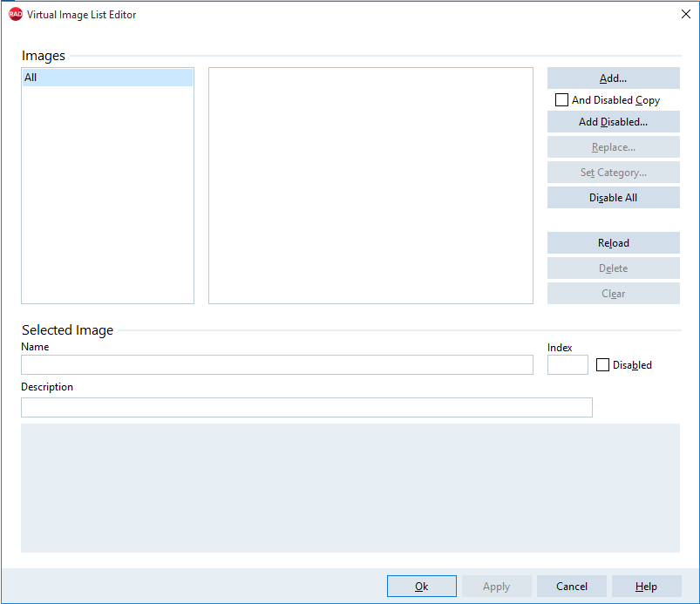The image size is (700, 604).
Task: Dismiss dialog with the Cancel button
Action: [x=572, y=587]
